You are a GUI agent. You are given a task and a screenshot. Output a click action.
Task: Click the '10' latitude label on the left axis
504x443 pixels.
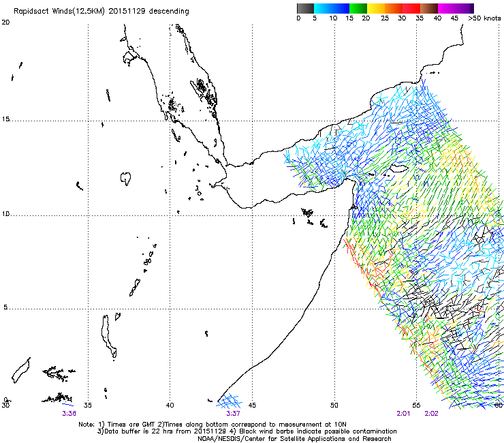(5, 214)
